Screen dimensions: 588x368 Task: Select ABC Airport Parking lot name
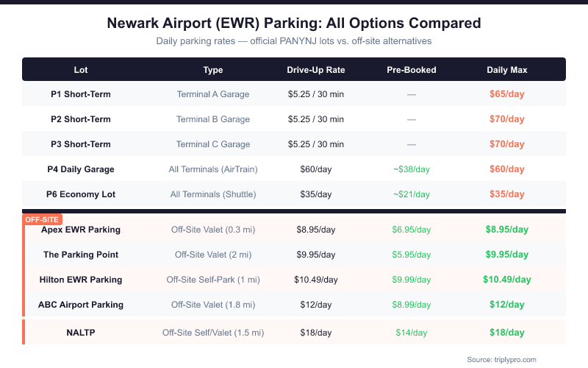coord(81,305)
